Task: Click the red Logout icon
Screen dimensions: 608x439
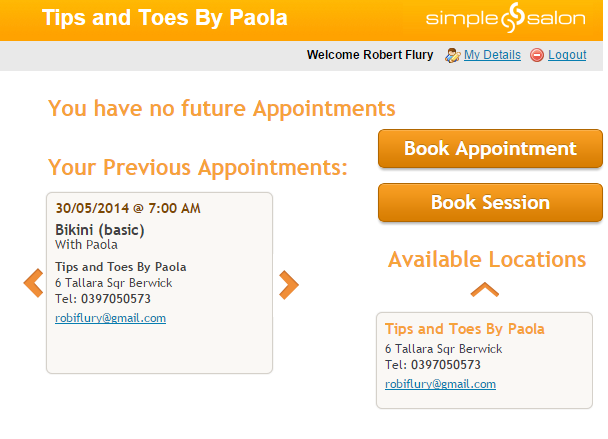Action: (x=537, y=55)
